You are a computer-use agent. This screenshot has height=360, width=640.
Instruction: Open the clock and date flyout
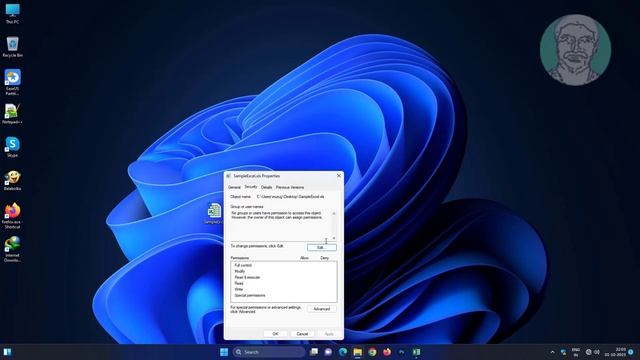(616, 352)
